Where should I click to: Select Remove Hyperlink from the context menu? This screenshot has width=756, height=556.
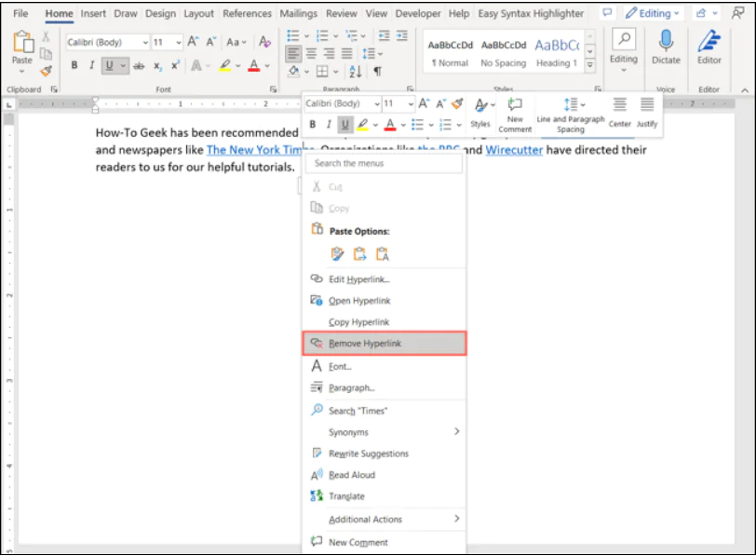[x=371, y=343]
